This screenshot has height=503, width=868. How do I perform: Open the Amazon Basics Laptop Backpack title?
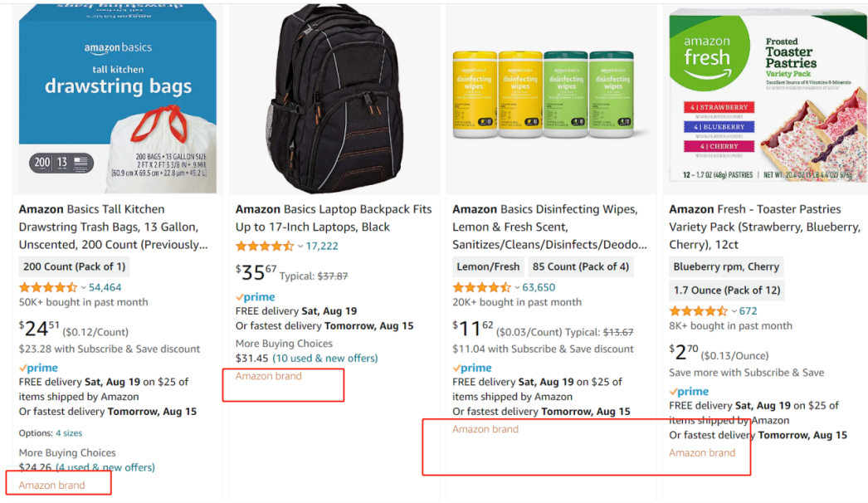[x=334, y=217]
